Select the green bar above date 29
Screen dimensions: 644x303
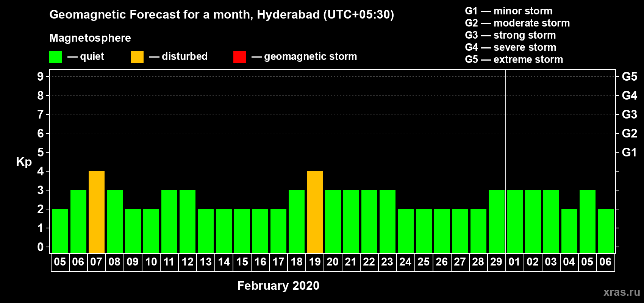click(497, 221)
